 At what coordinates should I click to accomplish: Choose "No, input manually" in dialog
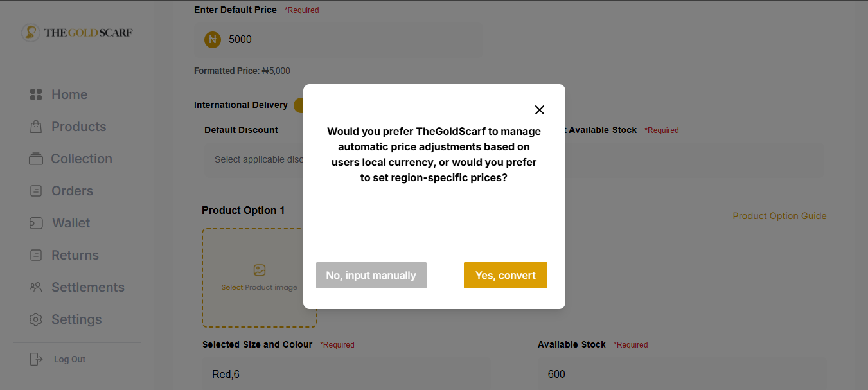point(371,275)
